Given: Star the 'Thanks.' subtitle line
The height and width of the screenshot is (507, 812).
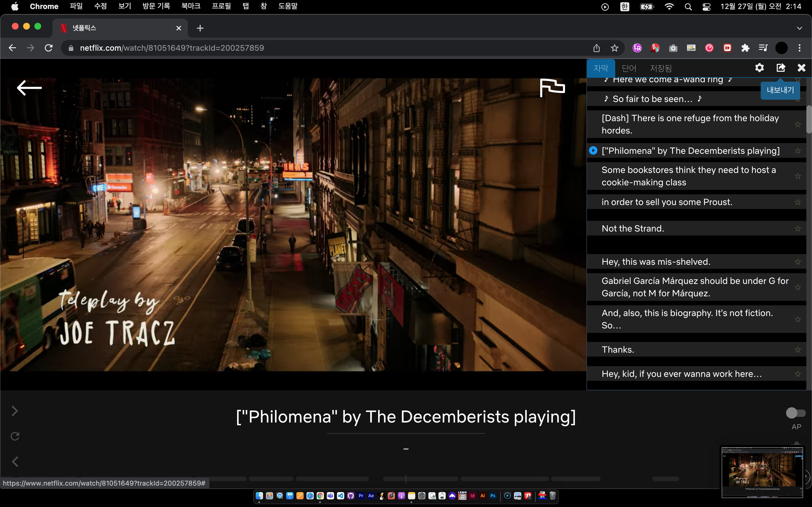Looking at the screenshot, I should 798,350.
